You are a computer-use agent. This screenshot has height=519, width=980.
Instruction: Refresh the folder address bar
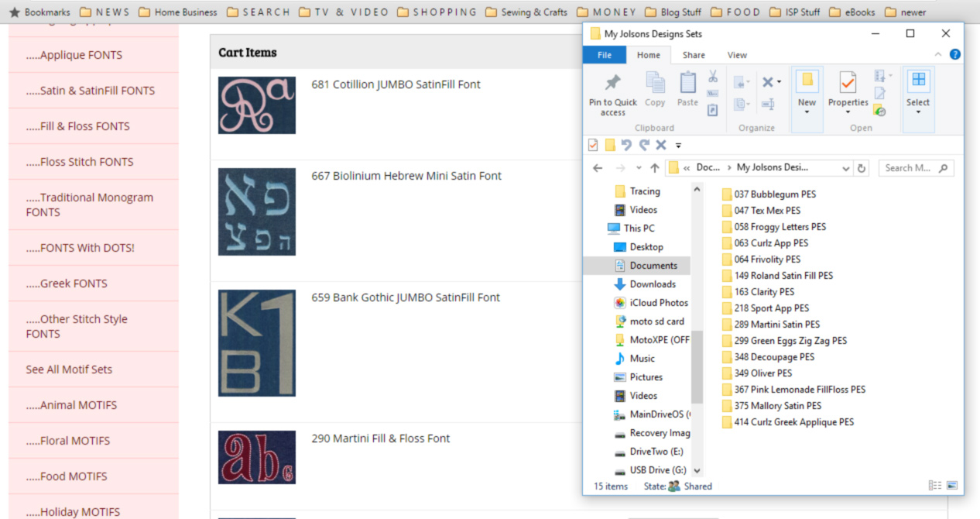[x=862, y=168]
